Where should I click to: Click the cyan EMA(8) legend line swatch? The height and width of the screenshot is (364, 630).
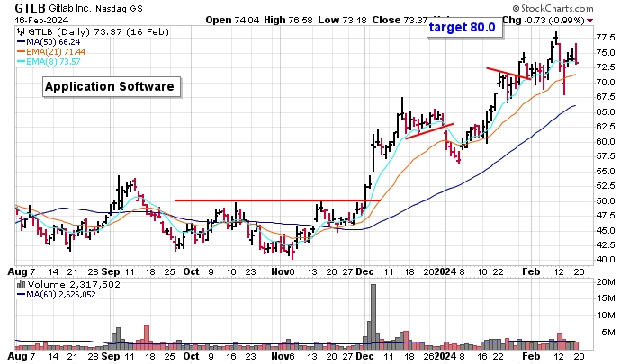[22, 62]
